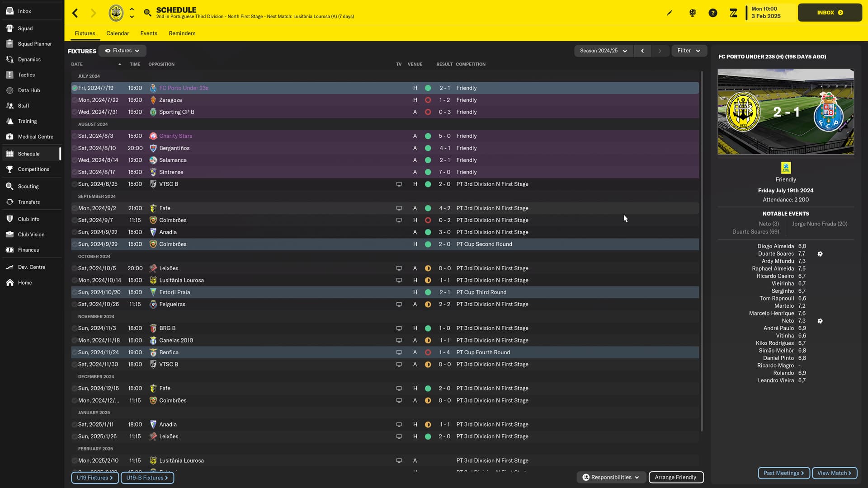This screenshot has width=868, height=488.
Task: Expand the Fixtures view dropdown
Action: (x=122, y=51)
